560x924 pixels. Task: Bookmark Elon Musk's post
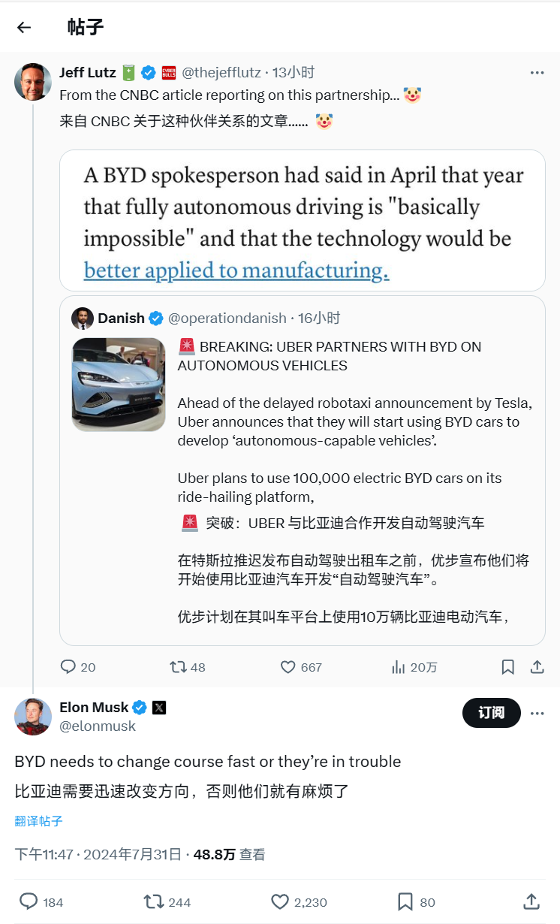pyautogui.click(x=405, y=901)
